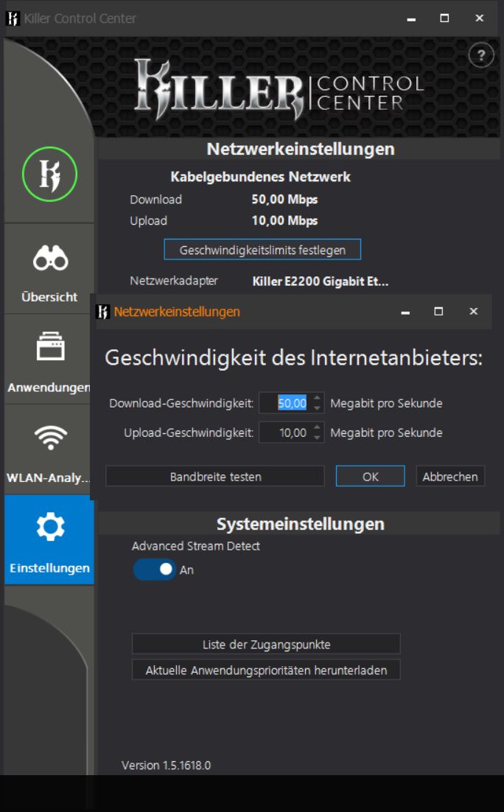Click the Bandbreite testen button
504x812 pixels.
coord(215,477)
